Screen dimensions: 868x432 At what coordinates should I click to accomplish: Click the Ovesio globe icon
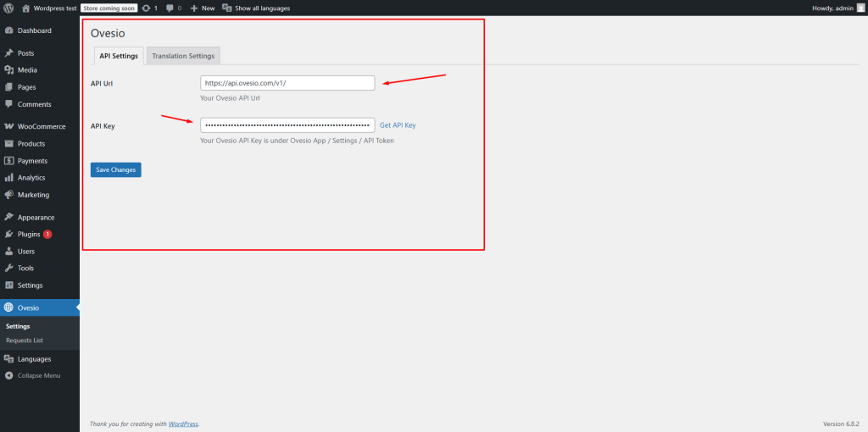[x=8, y=307]
